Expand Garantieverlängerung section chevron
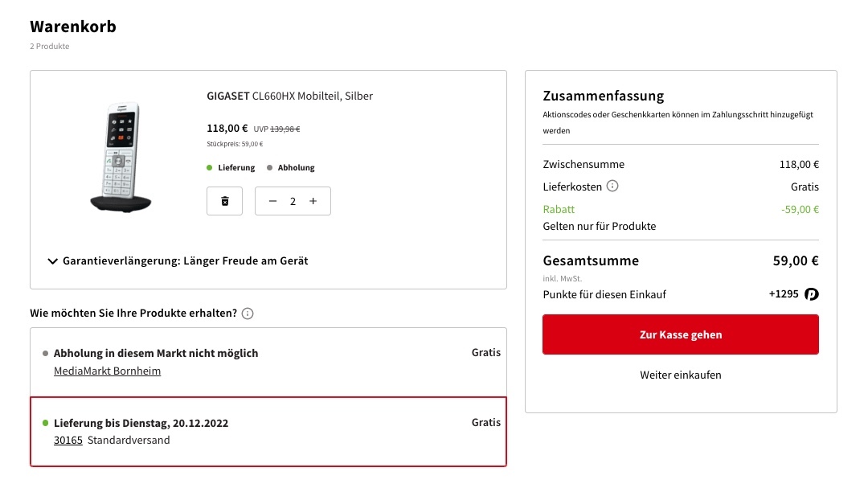This screenshot has height=484, width=868. coord(52,260)
